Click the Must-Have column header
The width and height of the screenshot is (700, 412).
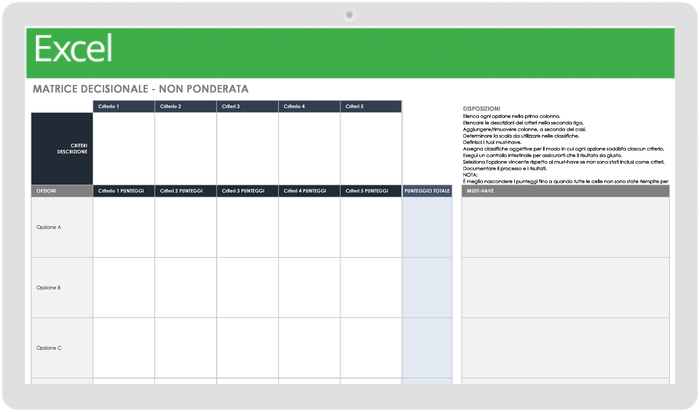pos(565,190)
